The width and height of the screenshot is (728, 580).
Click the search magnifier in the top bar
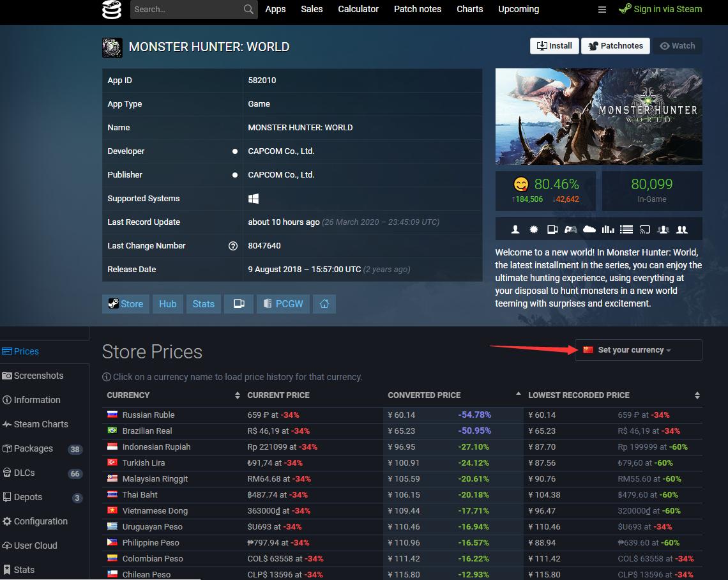pyautogui.click(x=248, y=10)
